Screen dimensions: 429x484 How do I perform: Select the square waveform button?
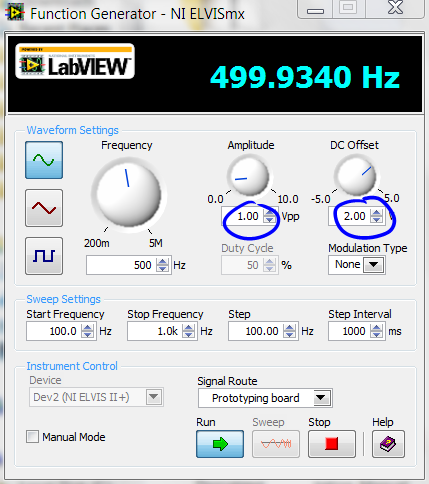[44, 256]
